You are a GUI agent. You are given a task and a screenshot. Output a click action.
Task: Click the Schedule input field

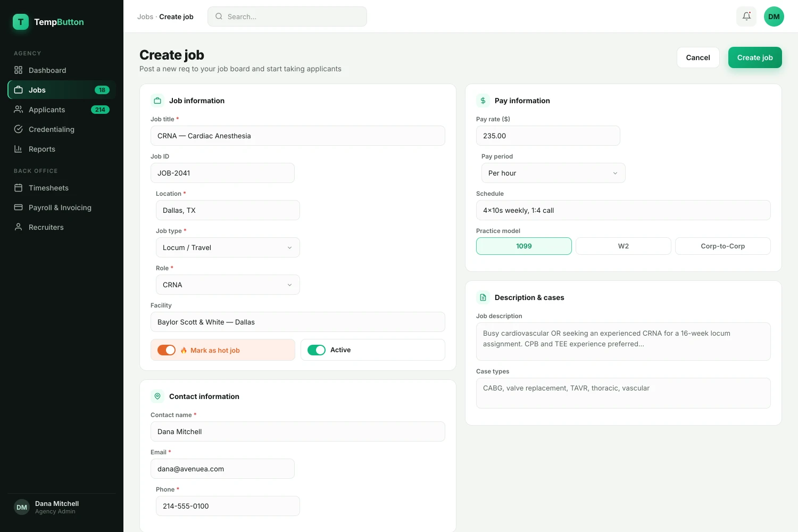(624, 210)
